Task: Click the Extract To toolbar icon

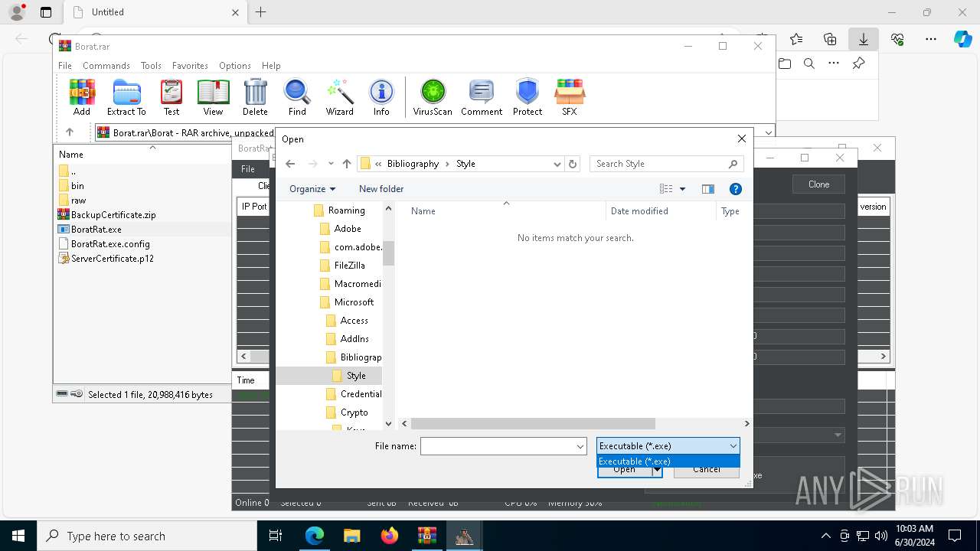Action: click(126, 97)
